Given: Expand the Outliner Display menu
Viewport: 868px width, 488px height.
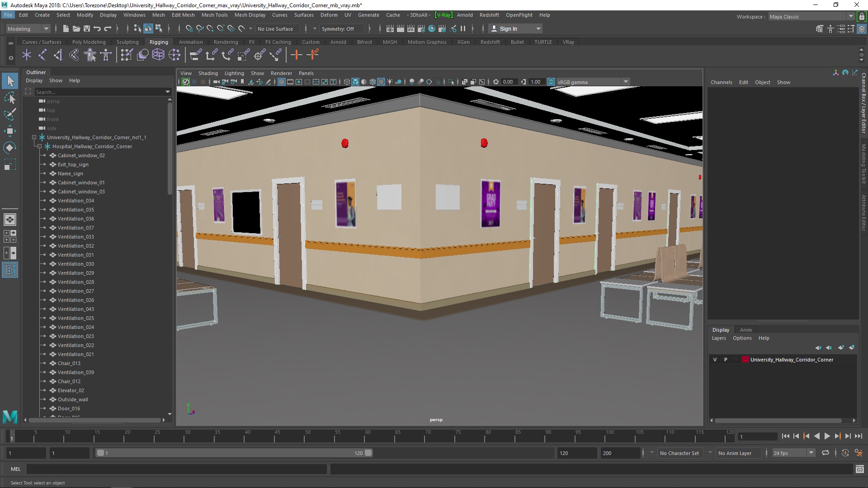Looking at the screenshot, I should coord(33,80).
